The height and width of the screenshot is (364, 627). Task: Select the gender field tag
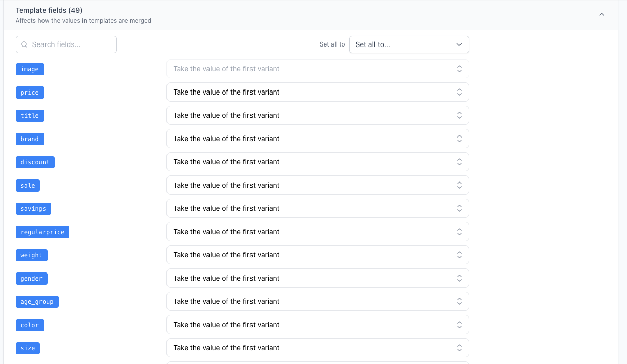point(31,278)
